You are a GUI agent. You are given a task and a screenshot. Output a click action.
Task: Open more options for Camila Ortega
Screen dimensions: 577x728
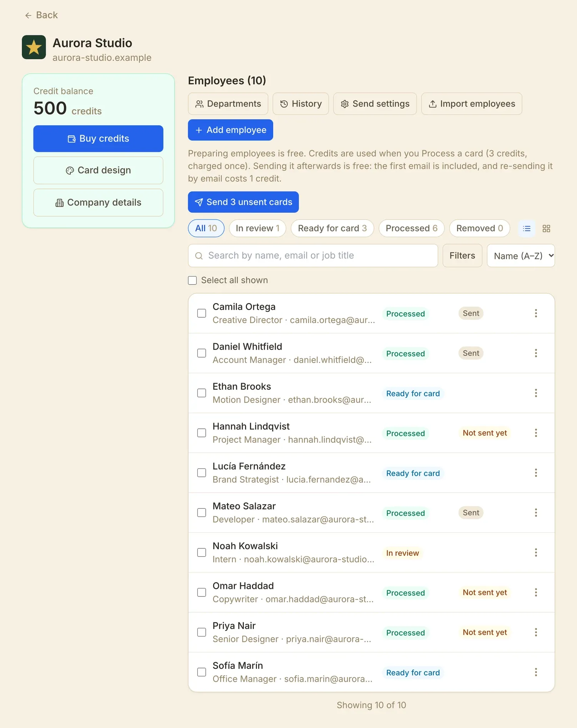tap(536, 313)
